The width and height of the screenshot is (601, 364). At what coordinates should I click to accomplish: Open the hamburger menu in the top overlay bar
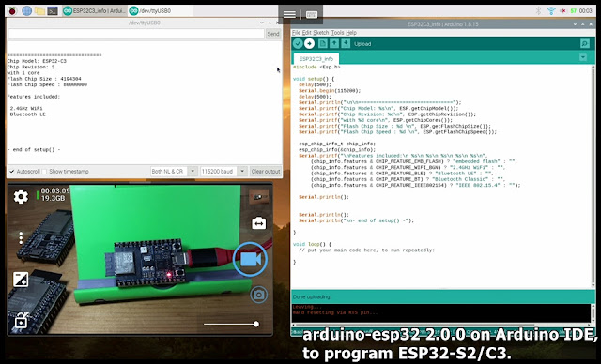(289, 15)
